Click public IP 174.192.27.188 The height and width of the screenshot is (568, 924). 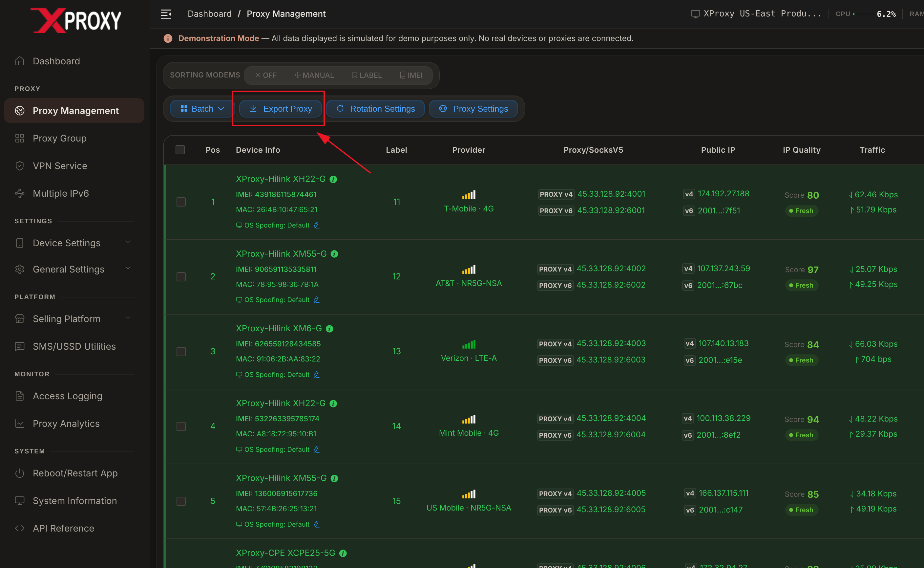(724, 193)
